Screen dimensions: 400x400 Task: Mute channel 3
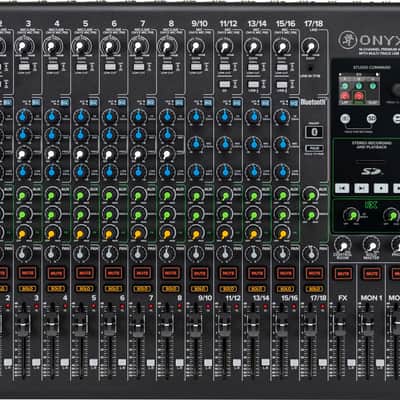27,274
